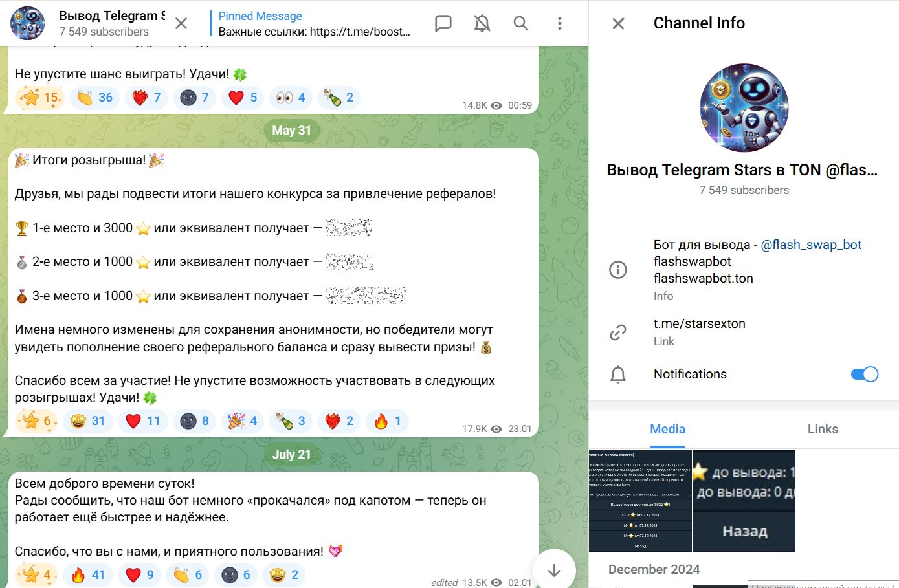
Task: Tap the fire reaction showing 41
Action: (x=88, y=574)
